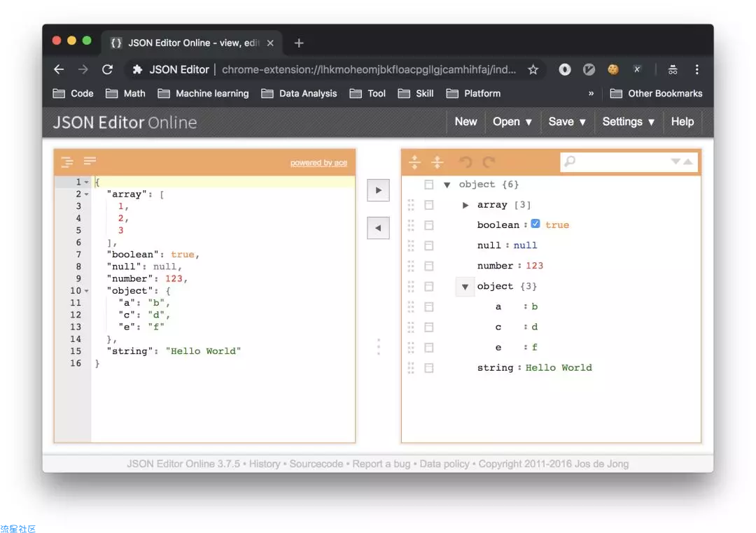The height and width of the screenshot is (533, 756).
Task: Open the new browser tab plus button
Action: (x=299, y=43)
